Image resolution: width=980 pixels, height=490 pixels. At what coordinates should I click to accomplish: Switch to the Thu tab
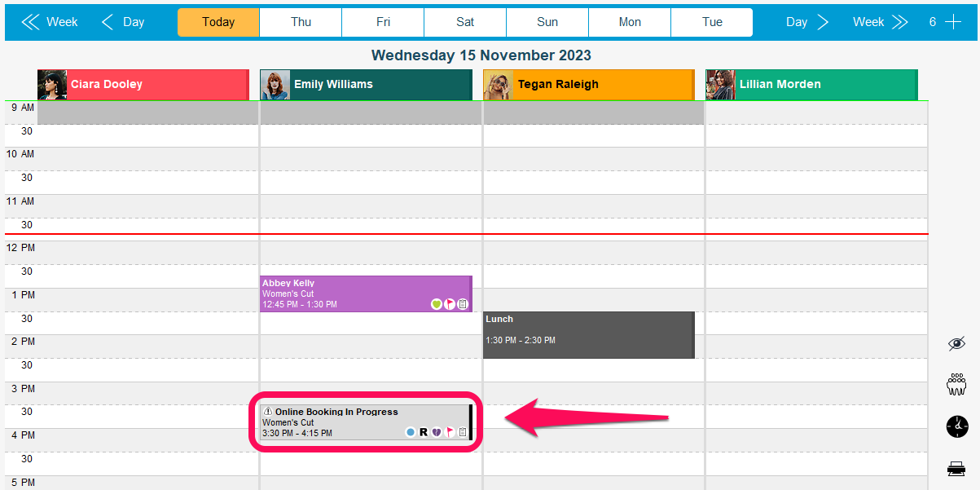301,22
